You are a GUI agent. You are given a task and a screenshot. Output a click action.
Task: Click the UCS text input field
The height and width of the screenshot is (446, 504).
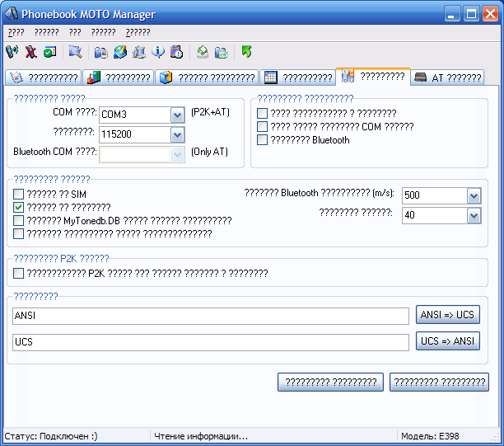click(x=211, y=342)
